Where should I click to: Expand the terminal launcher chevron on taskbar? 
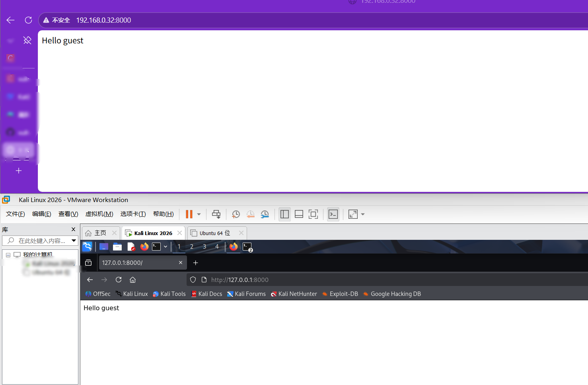tap(165, 247)
